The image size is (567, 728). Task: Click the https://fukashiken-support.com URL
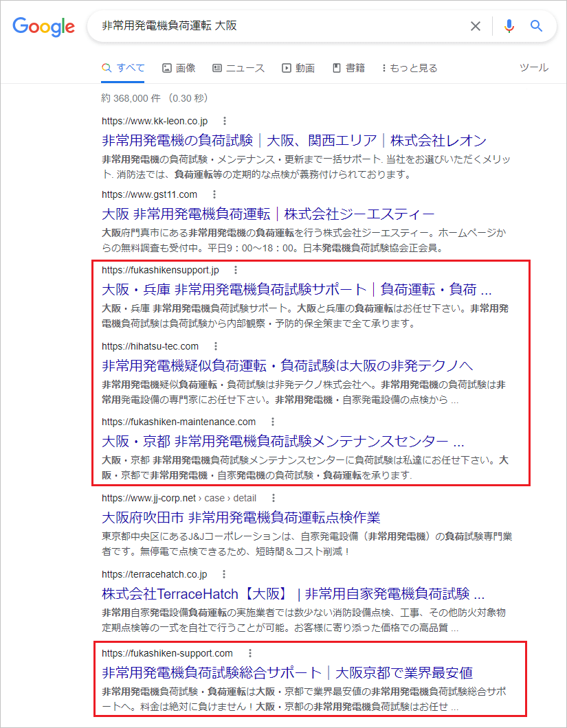167,653
